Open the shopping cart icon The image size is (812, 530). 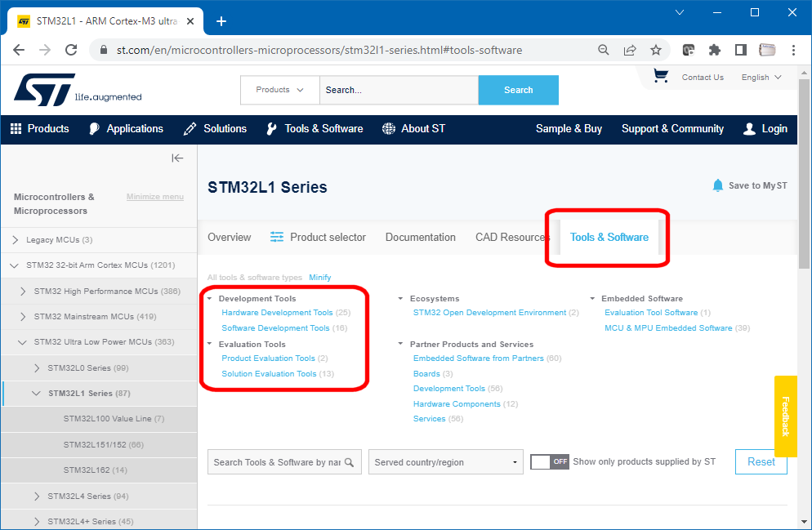point(660,76)
